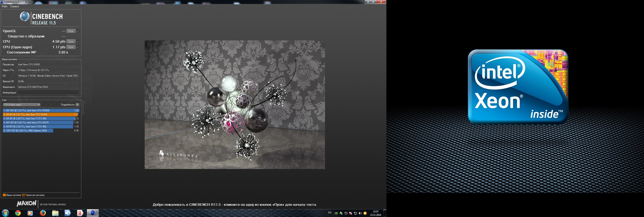Click the empty Информация input field

point(48,93)
